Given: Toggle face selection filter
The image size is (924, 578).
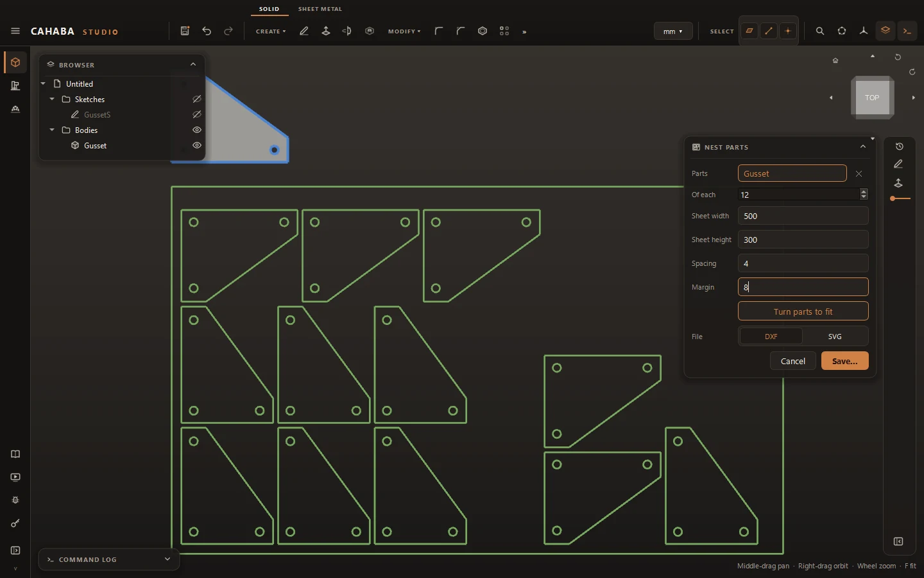Looking at the screenshot, I should pos(749,31).
